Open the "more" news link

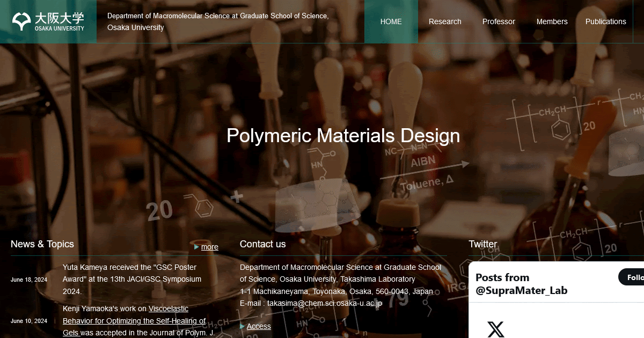point(209,247)
